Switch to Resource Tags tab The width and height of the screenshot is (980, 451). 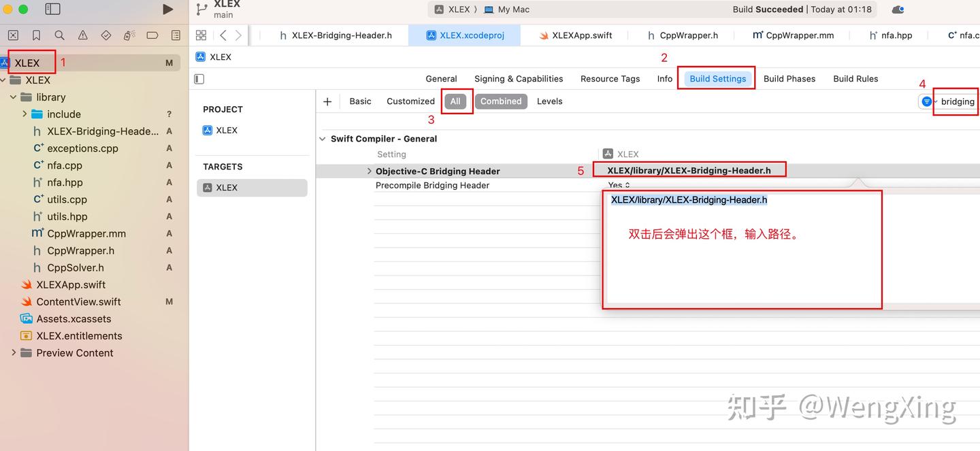[x=610, y=79]
